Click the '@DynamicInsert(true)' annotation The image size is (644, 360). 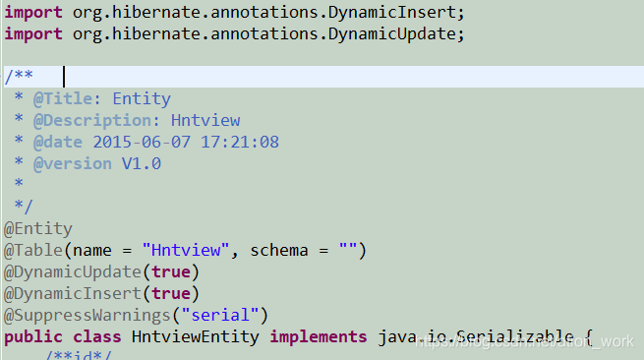(101, 294)
